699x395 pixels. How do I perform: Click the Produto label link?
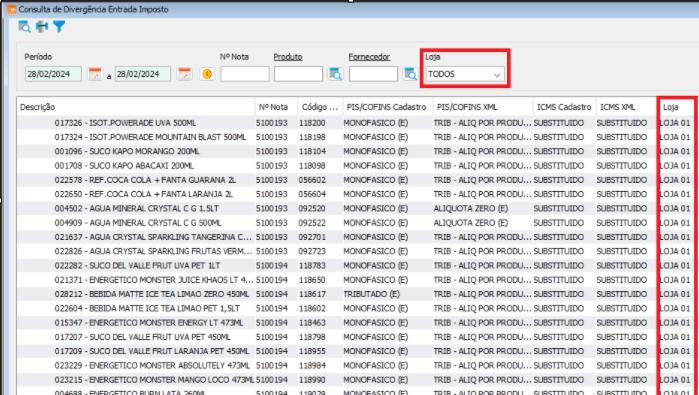pos(288,57)
